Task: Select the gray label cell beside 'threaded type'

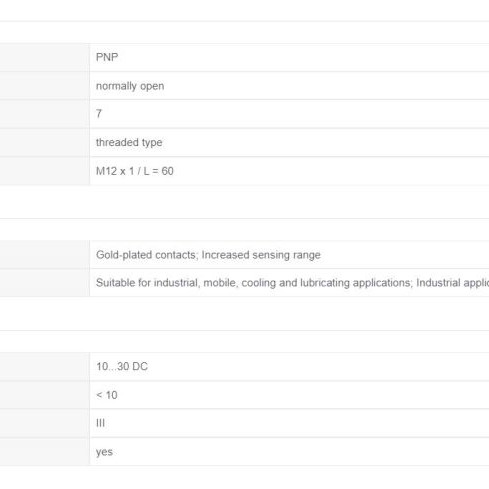Action: point(45,142)
